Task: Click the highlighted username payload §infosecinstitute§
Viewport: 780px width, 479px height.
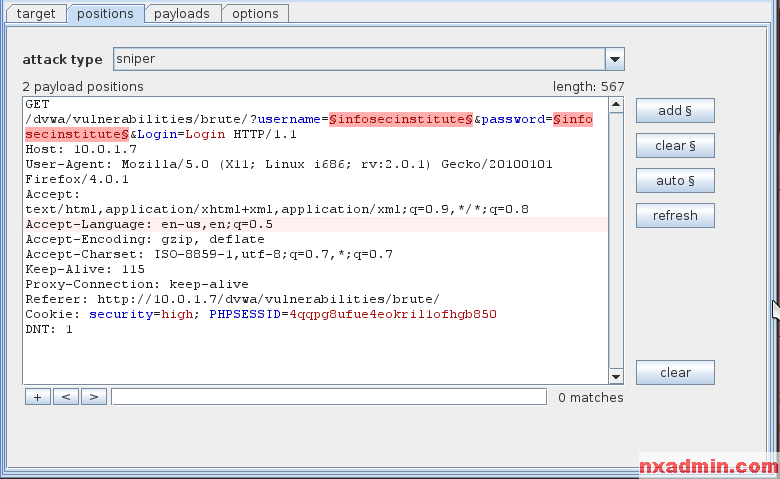Action: [x=401, y=119]
